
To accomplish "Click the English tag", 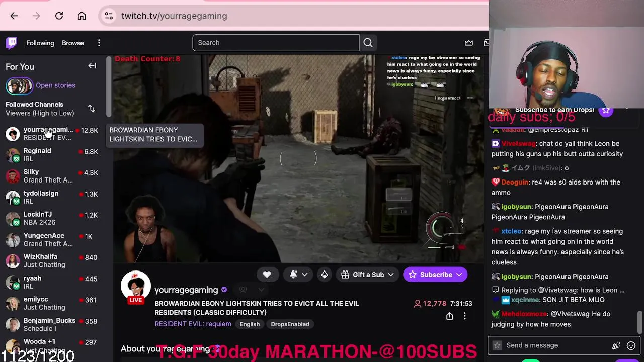I will click(250, 324).
